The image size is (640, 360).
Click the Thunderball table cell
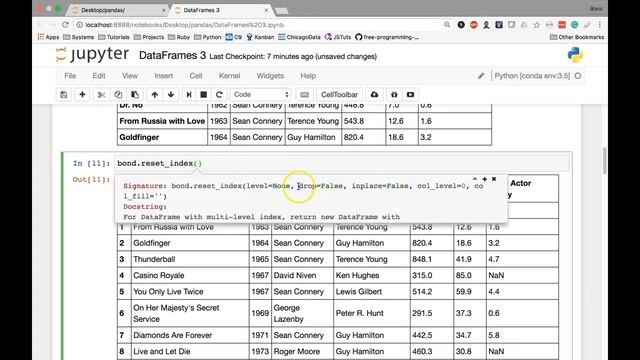coord(190,259)
